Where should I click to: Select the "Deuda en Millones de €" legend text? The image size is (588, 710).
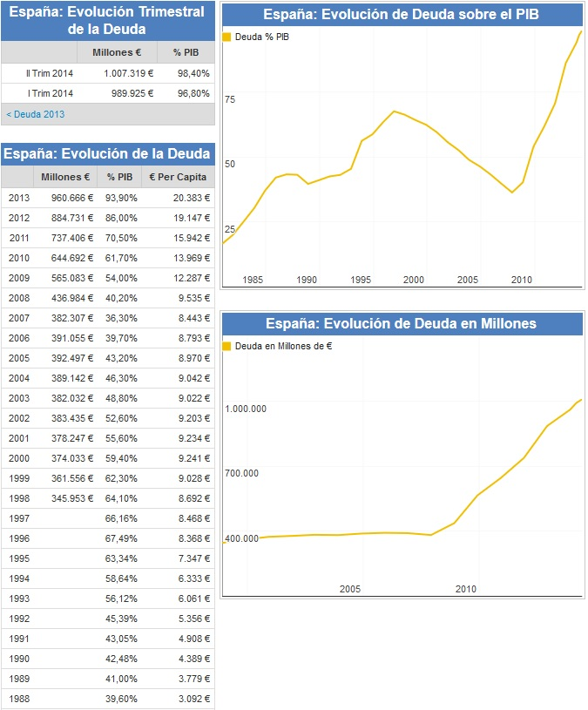tap(283, 346)
